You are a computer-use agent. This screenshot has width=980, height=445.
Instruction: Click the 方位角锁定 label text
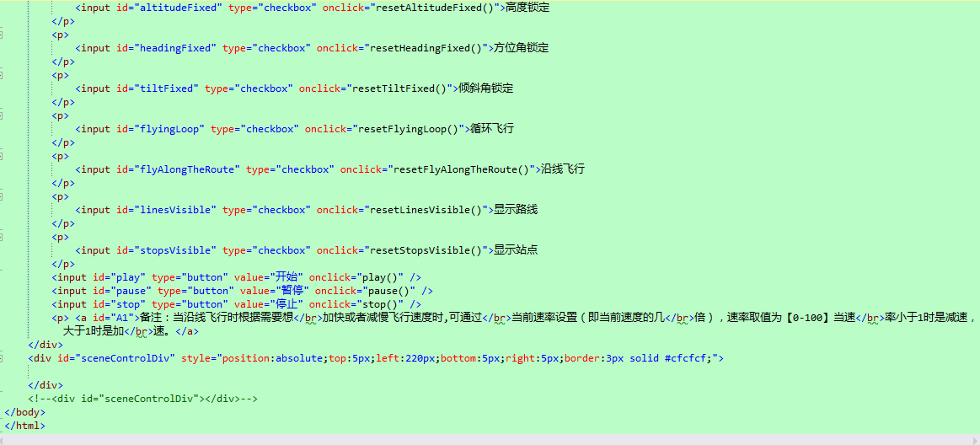click(x=522, y=48)
